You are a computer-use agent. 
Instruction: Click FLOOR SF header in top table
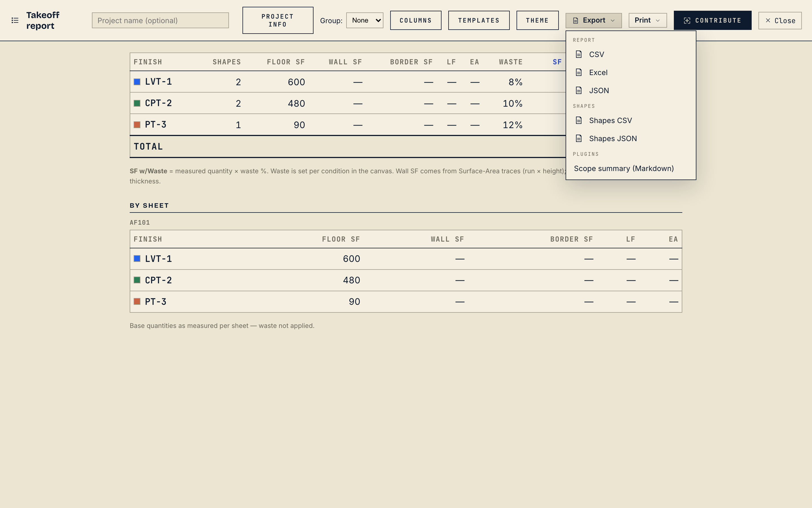[x=286, y=62]
